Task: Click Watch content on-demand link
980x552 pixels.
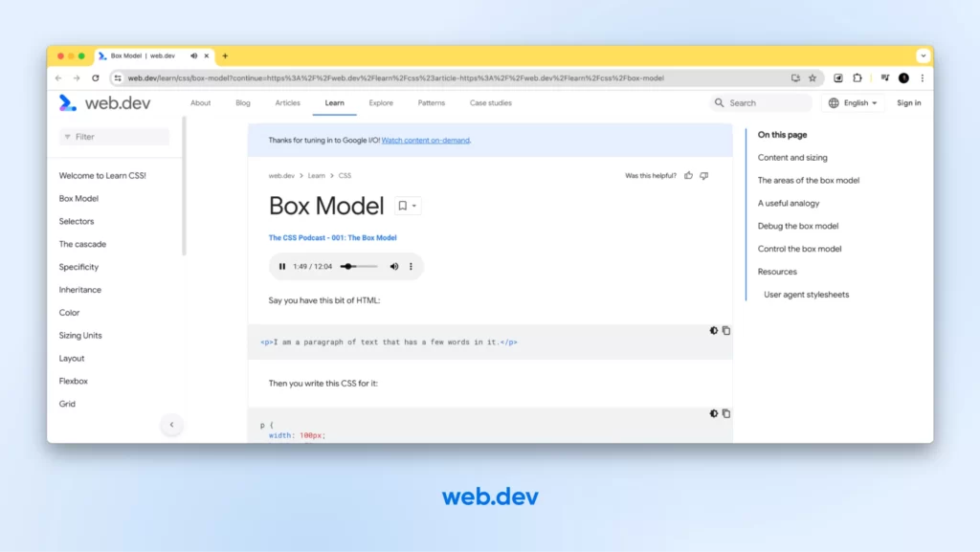Action: (426, 141)
